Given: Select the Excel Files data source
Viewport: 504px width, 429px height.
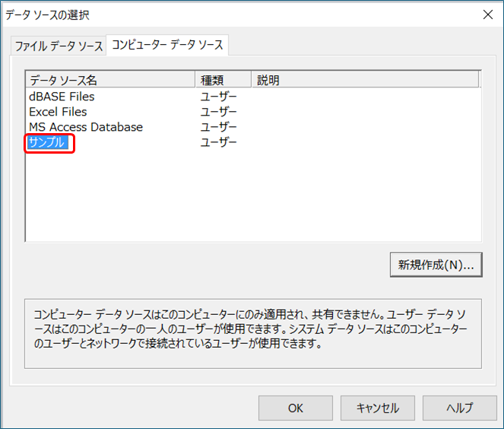Looking at the screenshot, I should tap(58, 112).
